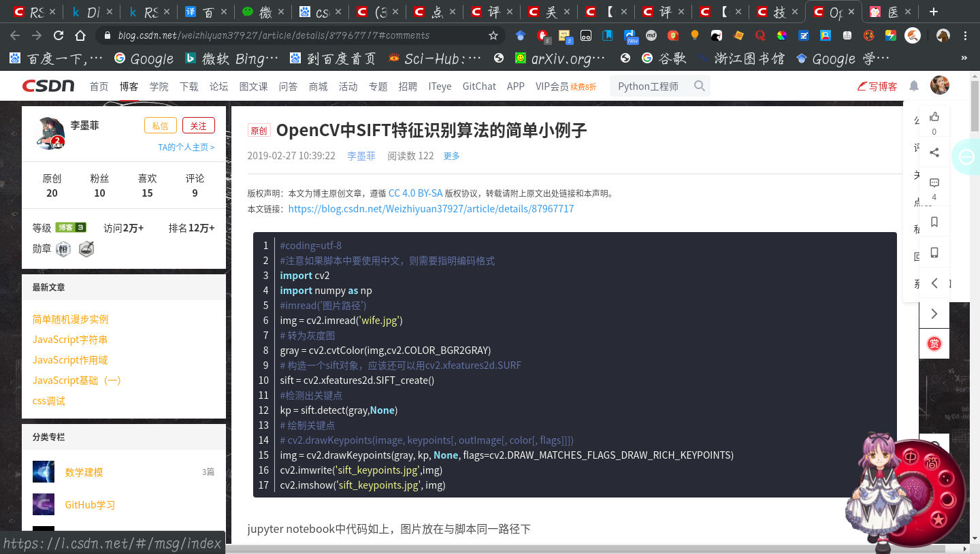Switch to the 医 browser tab
The width and height of the screenshot is (980, 554).
(892, 12)
